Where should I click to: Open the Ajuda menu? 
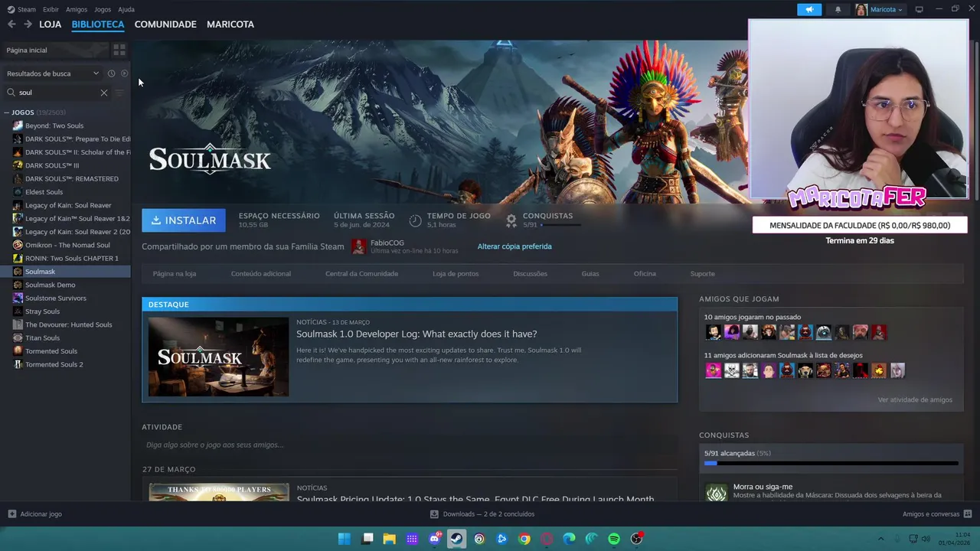point(126,9)
